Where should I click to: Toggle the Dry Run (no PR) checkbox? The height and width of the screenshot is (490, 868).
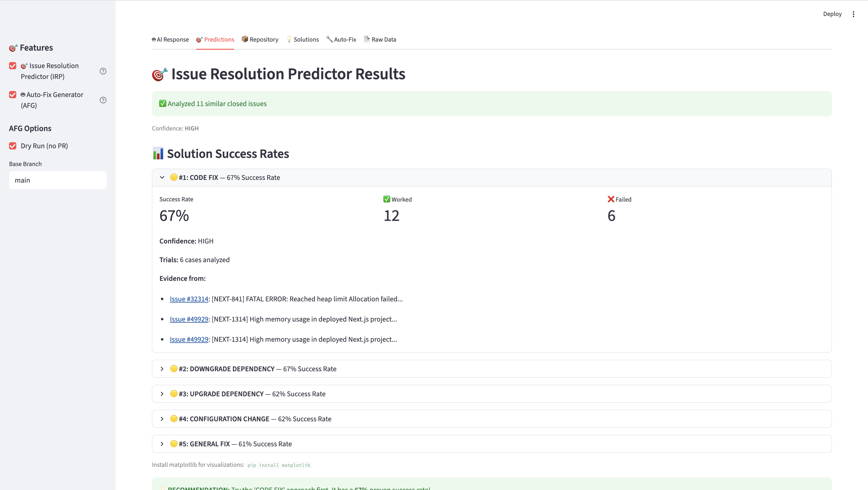pyautogui.click(x=13, y=146)
